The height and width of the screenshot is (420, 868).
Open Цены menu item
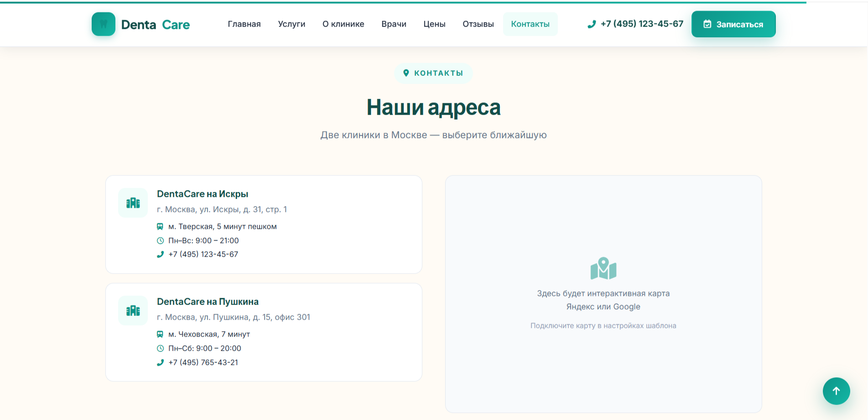click(x=434, y=24)
